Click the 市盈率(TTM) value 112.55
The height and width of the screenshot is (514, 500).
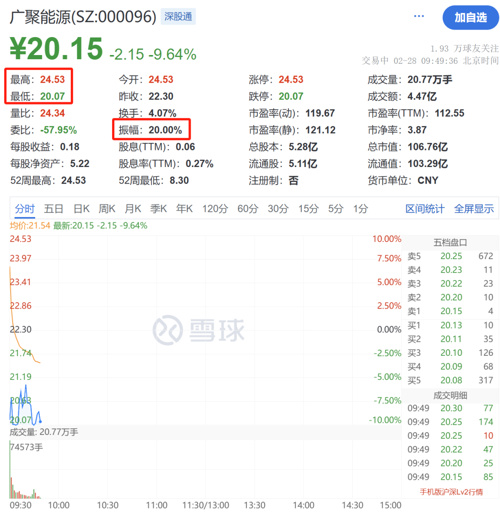coord(449,113)
